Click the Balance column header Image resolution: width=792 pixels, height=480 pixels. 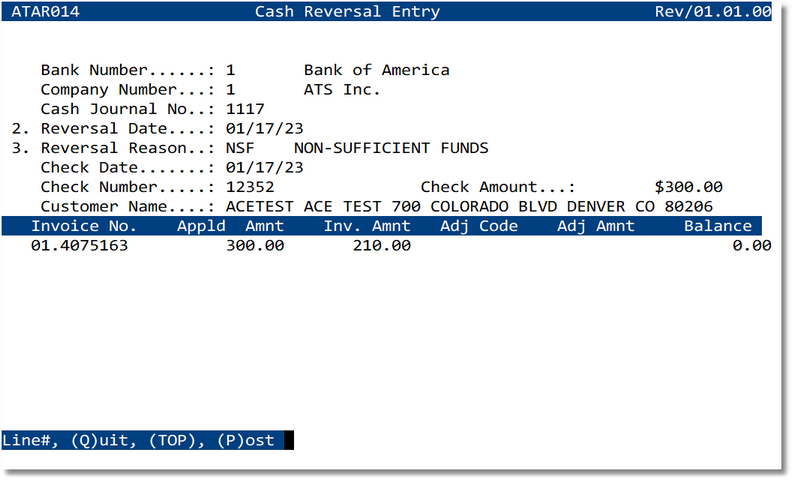(x=717, y=226)
